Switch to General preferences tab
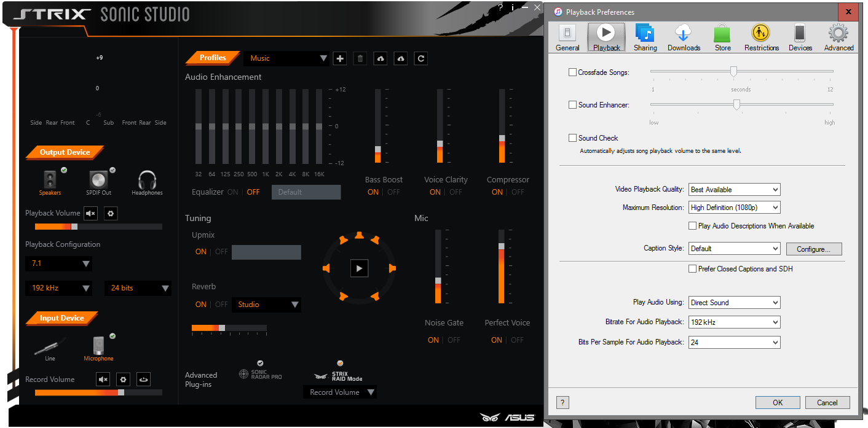The image size is (868, 428). 567,37
